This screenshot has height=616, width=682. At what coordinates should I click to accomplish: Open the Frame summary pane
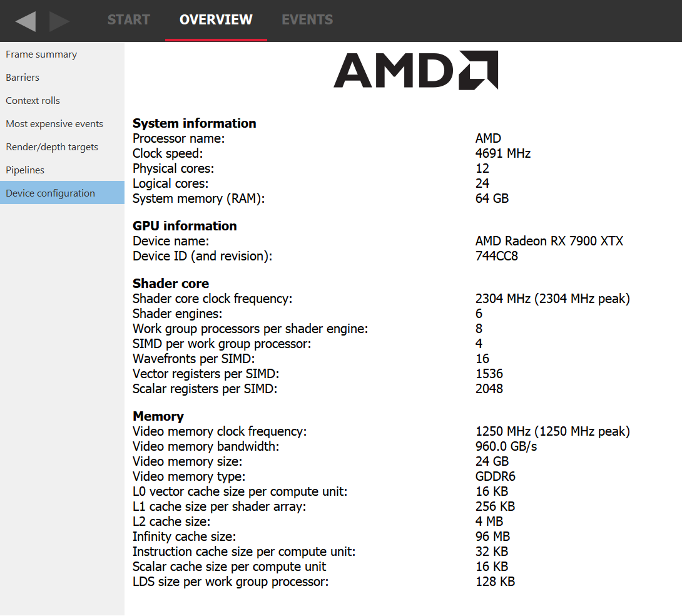[x=41, y=54]
